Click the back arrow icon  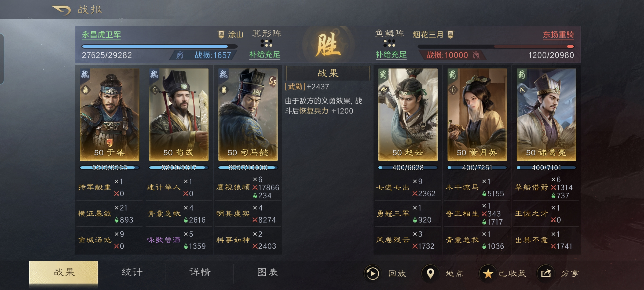(x=61, y=10)
